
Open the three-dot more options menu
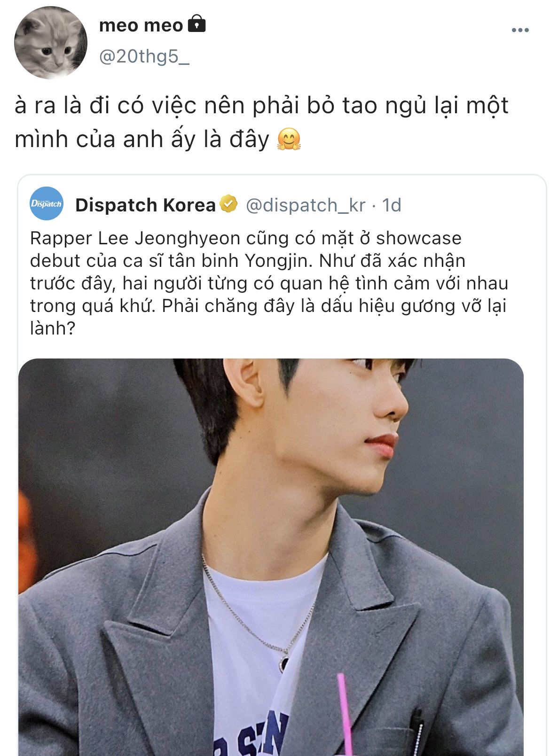(x=520, y=30)
